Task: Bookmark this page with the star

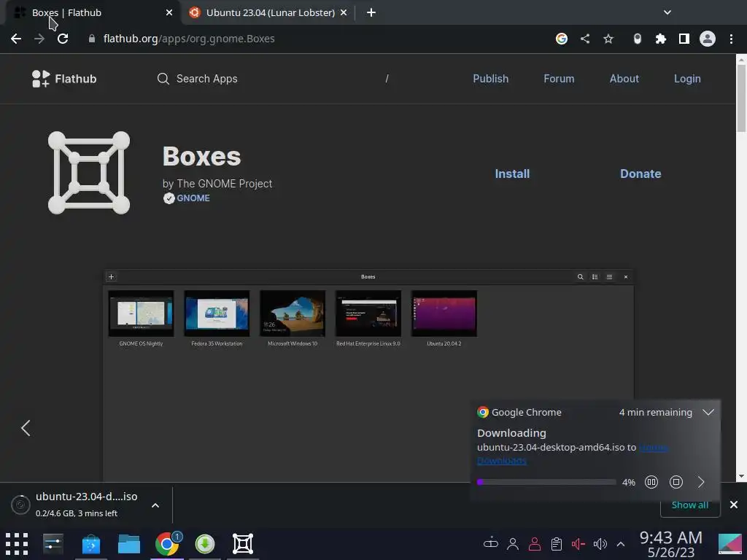Action: tap(608, 39)
